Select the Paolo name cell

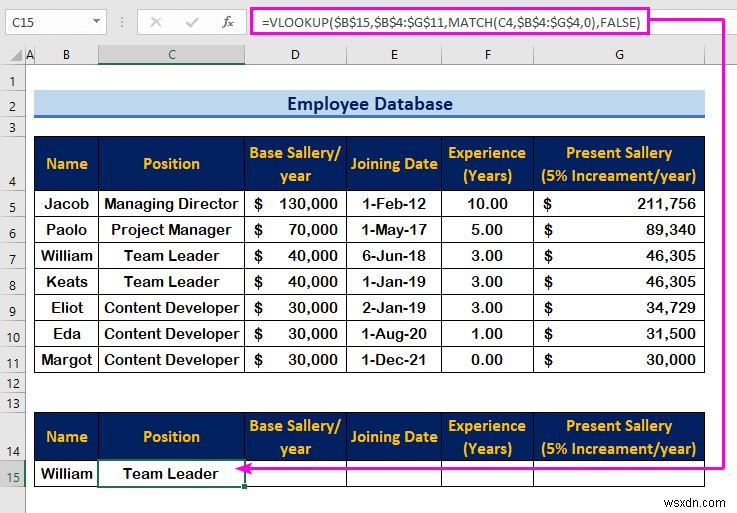tap(67, 229)
